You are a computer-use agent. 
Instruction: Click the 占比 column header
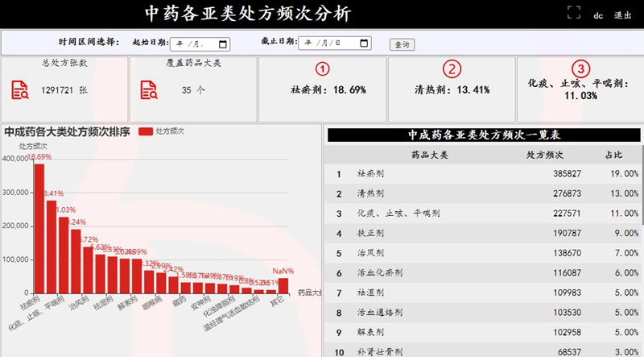(613, 155)
